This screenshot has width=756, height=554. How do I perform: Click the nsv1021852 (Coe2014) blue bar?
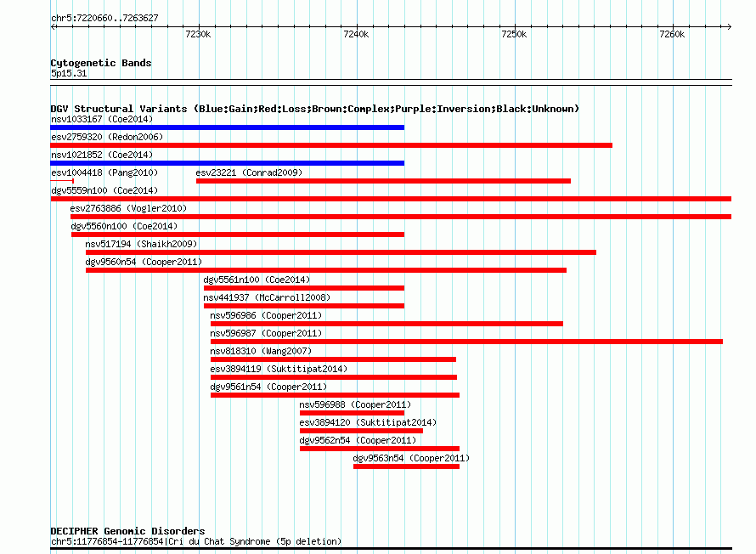227,163
